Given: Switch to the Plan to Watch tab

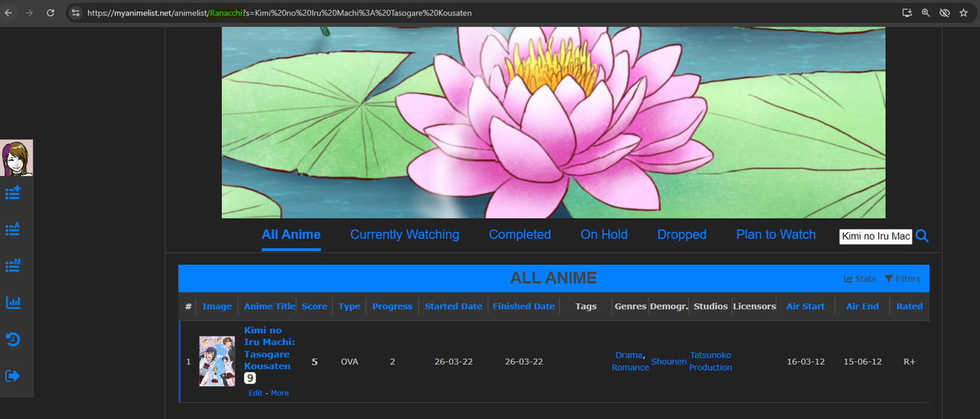Looking at the screenshot, I should point(776,234).
